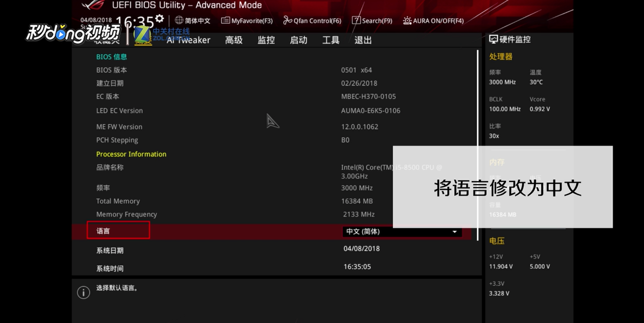Select the 系统时间 row label

[x=110, y=268]
